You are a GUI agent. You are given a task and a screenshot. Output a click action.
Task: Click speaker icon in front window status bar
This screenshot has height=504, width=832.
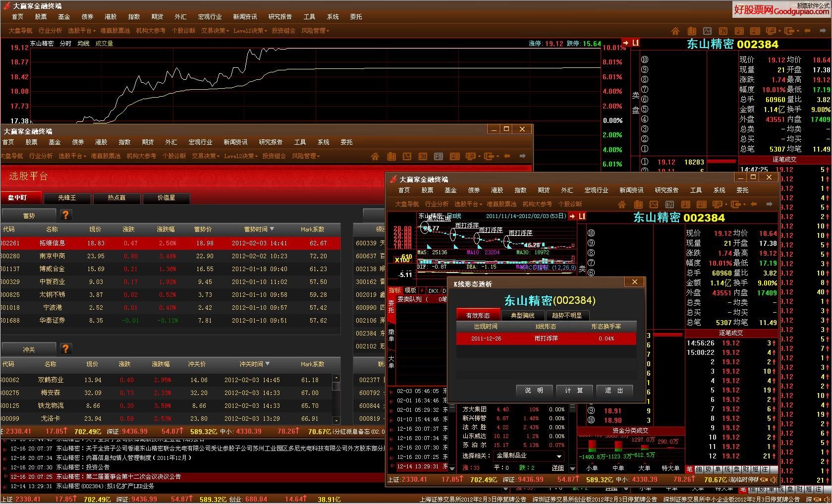pos(774,480)
